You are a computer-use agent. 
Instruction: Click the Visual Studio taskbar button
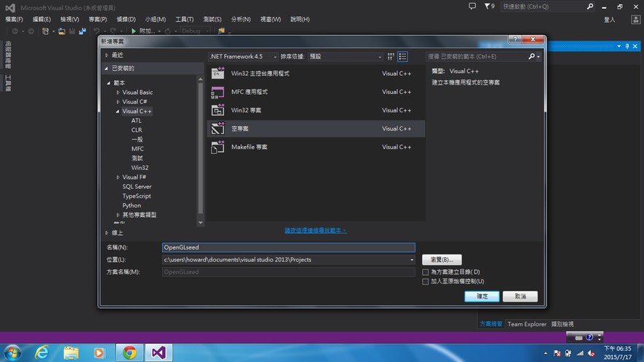[158, 353]
